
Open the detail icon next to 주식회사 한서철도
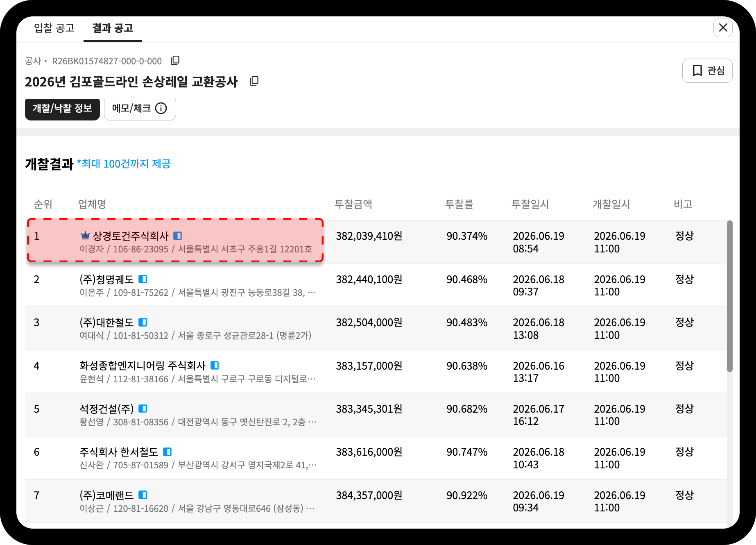[x=167, y=452]
